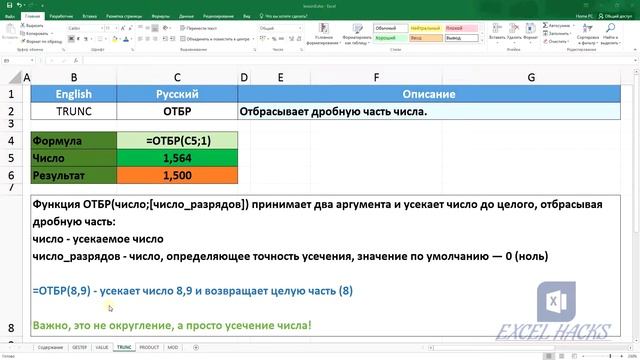640x360 pixels.
Task: Click the decrease decimal icon
Action: [299, 39]
